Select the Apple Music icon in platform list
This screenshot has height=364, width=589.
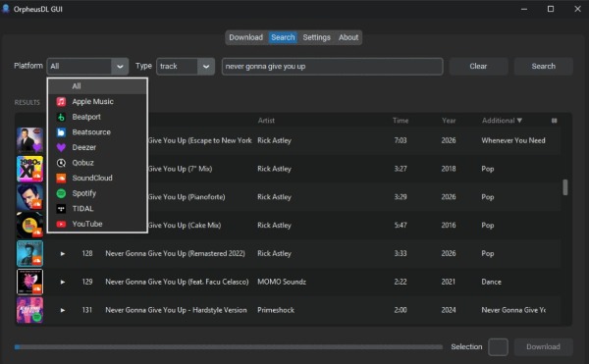(x=61, y=102)
